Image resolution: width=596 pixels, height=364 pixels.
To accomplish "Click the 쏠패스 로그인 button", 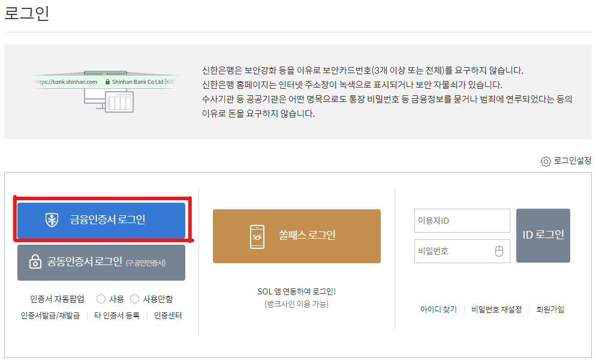I will pos(296,236).
